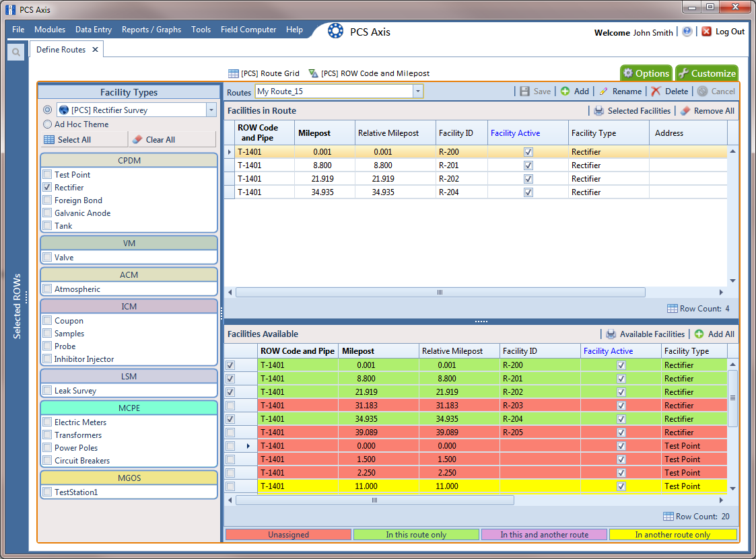
Task: Open the Field Computer menu
Action: (248, 30)
